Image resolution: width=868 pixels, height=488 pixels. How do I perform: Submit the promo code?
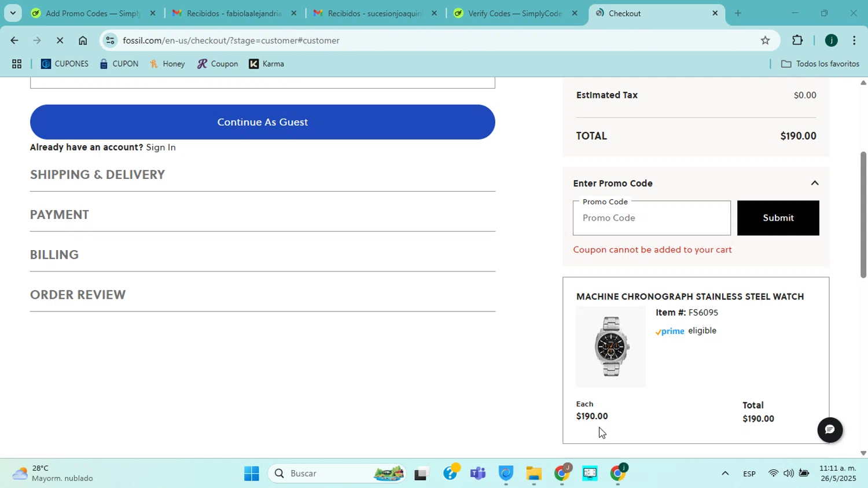(x=778, y=218)
